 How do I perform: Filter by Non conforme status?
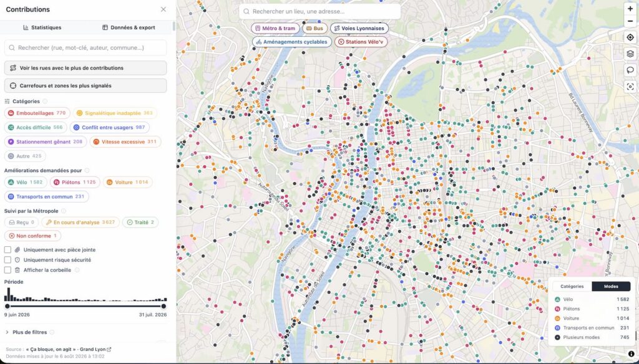click(x=32, y=236)
